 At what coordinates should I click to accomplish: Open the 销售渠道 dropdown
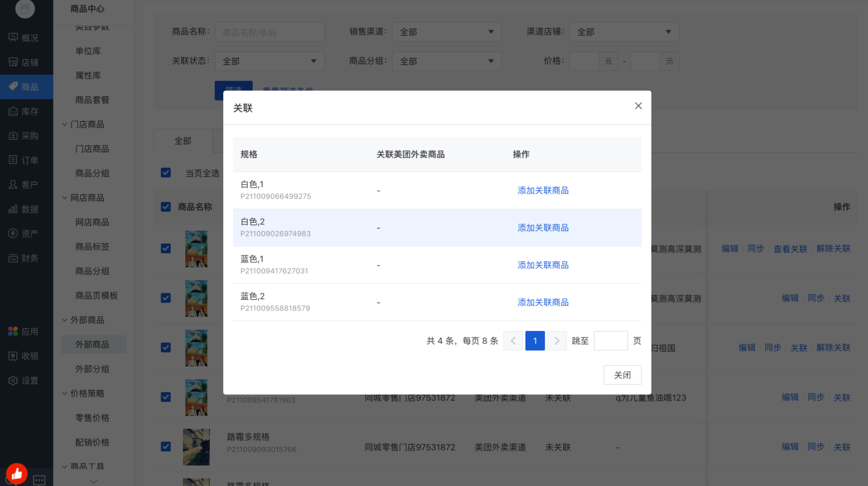point(447,32)
